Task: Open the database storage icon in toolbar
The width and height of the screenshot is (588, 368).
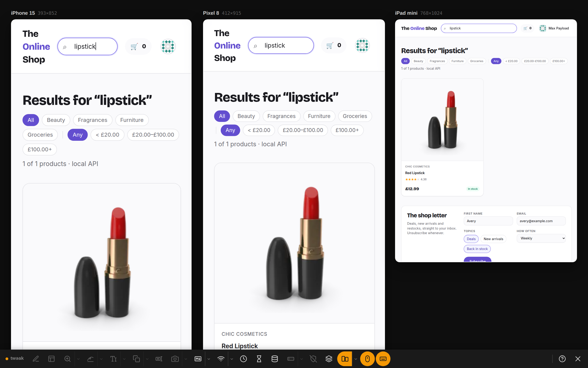Action: [x=274, y=359]
